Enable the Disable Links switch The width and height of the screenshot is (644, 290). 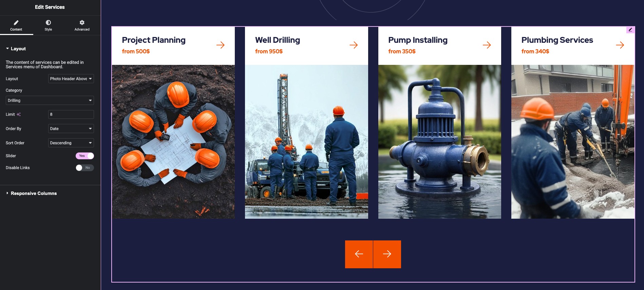coord(85,168)
